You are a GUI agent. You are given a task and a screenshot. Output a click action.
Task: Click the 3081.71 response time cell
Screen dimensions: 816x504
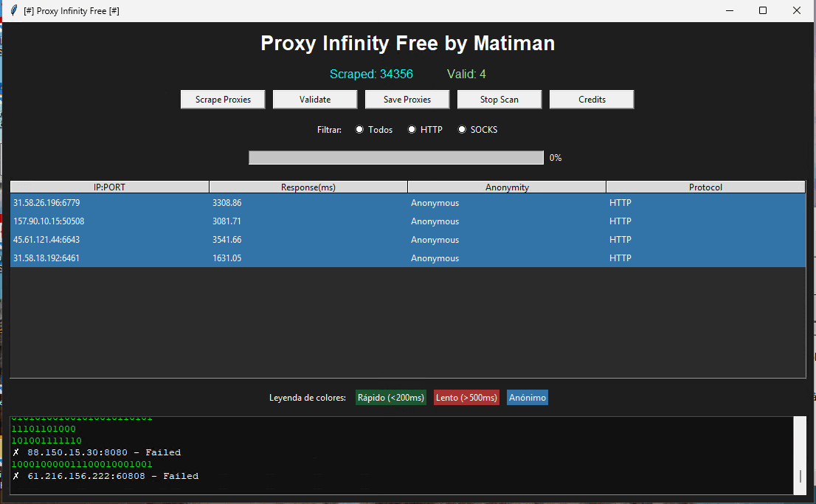coord(227,221)
